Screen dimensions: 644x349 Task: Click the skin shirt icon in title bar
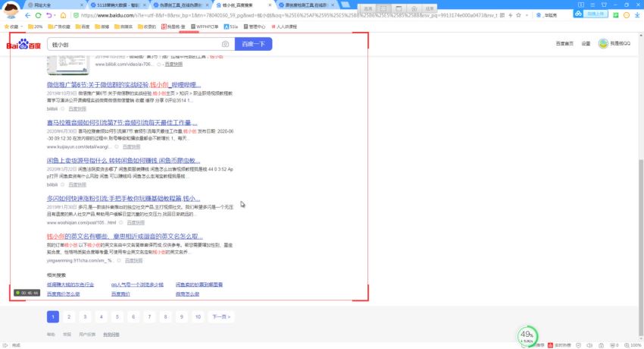pyautogui.click(x=604, y=5)
